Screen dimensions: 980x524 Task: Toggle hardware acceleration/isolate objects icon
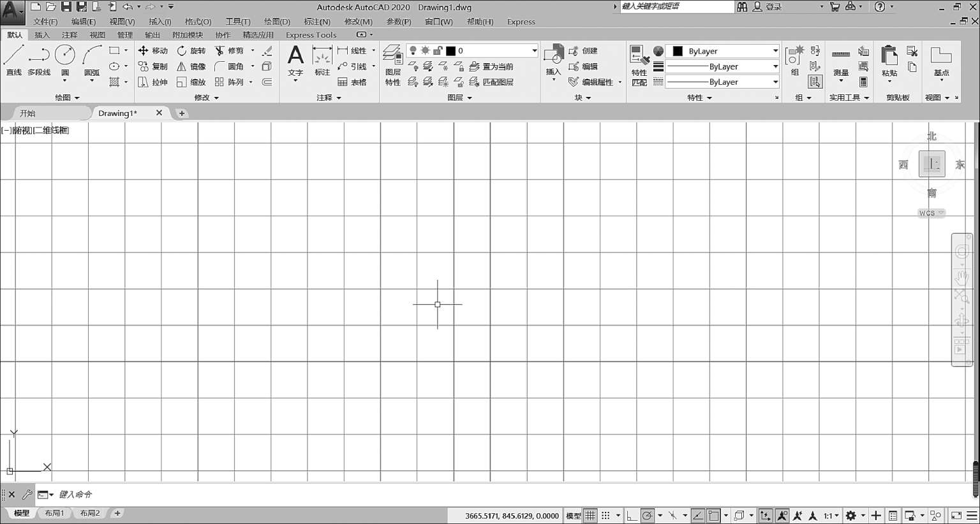pyautogui.click(x=936, y=516)
